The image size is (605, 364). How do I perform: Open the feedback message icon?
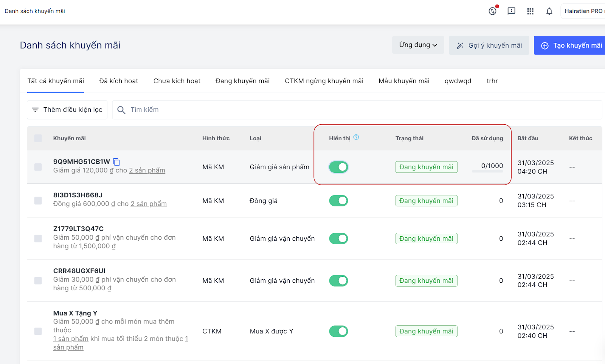pos(511,11)
